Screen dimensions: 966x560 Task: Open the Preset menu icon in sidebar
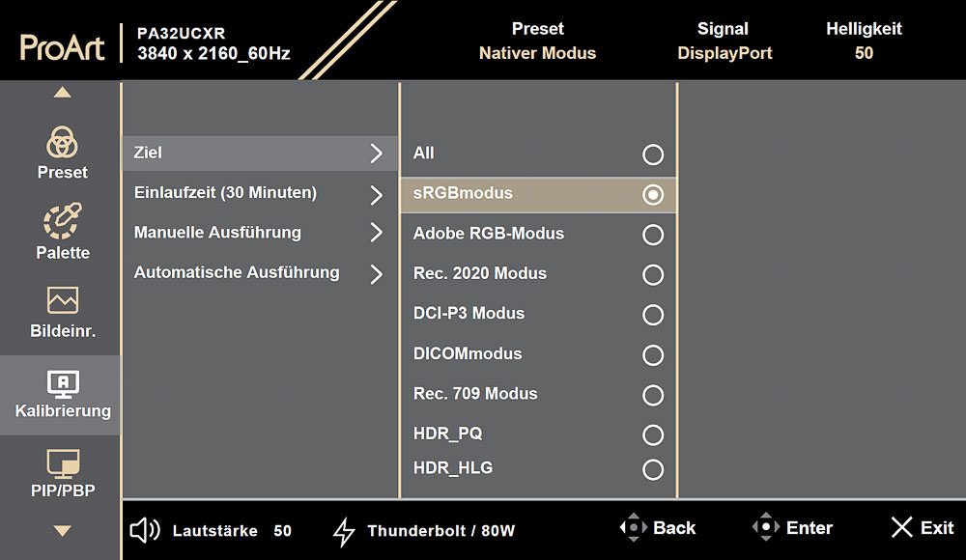click(62, 142)
